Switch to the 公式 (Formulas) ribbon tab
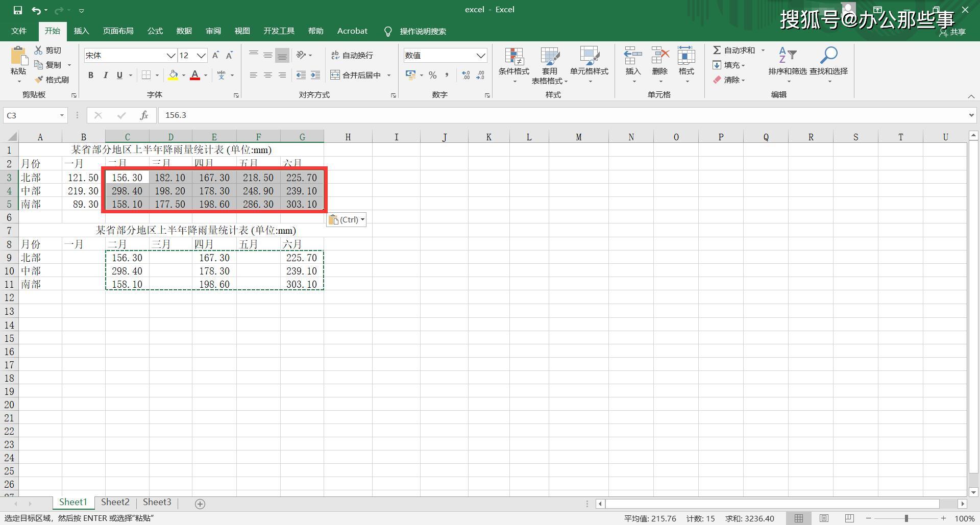The width and height of the screenshot is (980, 525). point(155,31)
